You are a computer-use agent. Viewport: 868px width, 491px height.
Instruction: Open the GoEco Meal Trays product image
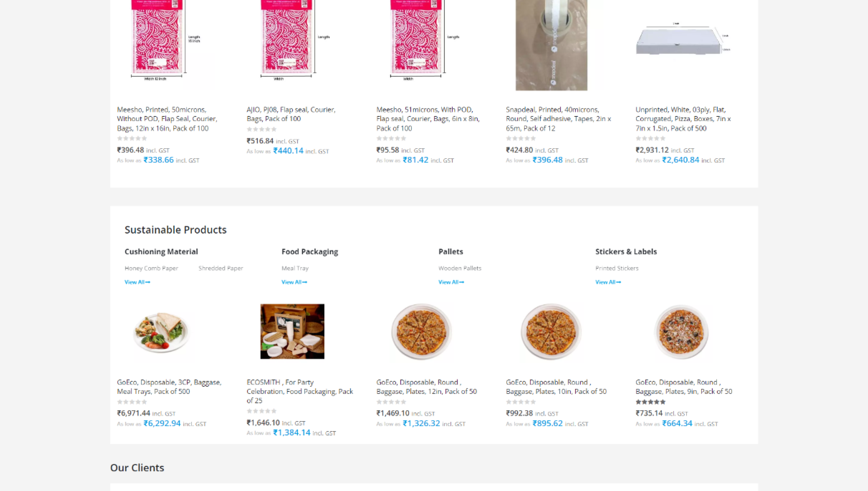pyautogui.click(x=162, y=332)
